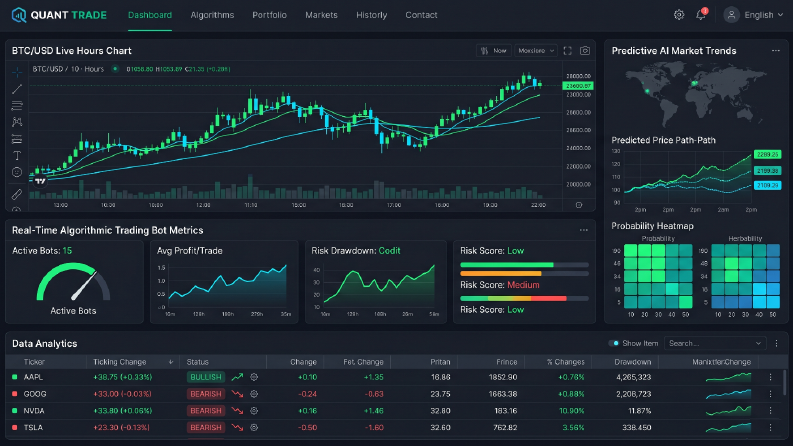The image size is (793, 446).
Task: Toggle the Show Item switch
Action: [x=613, y=343]
